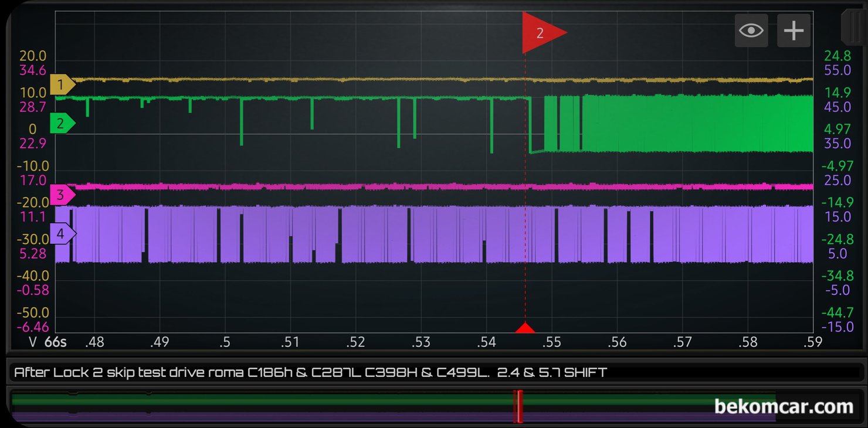
Task: Click the '.52' time axis tick
Action: (x=356, y=342)
